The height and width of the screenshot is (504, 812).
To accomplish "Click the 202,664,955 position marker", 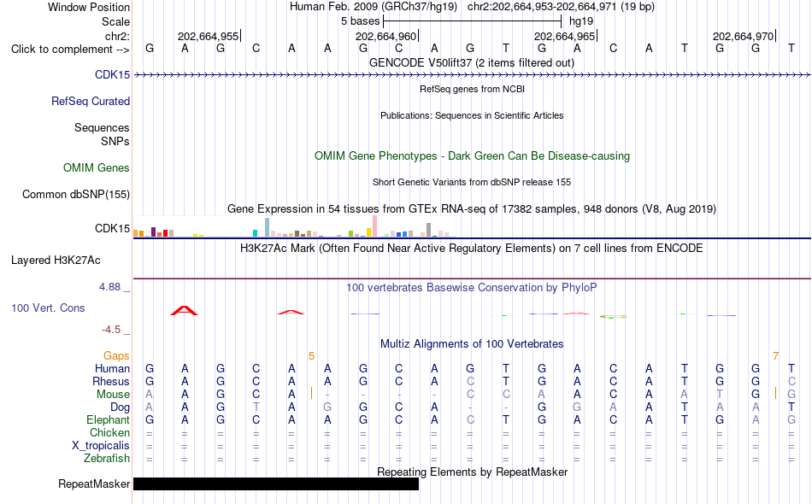I will pos(209,36).
